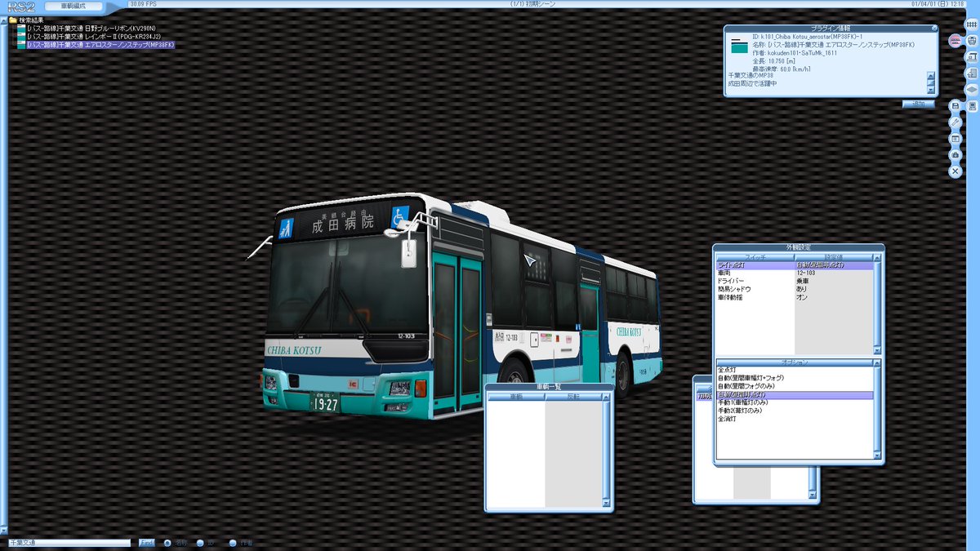The height and width of the screenshot is (551, 980).
Task: Click the teal plugin thumbnail in info panel
Action: click(x=738, y=47)
